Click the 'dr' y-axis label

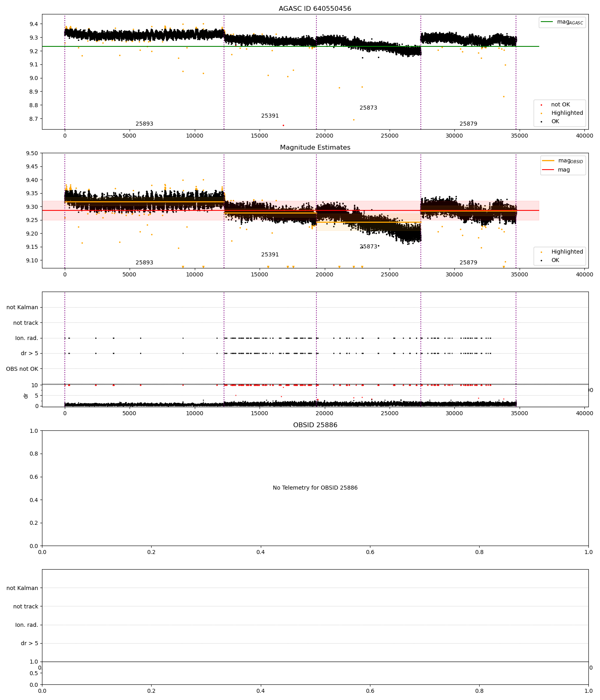26,396
